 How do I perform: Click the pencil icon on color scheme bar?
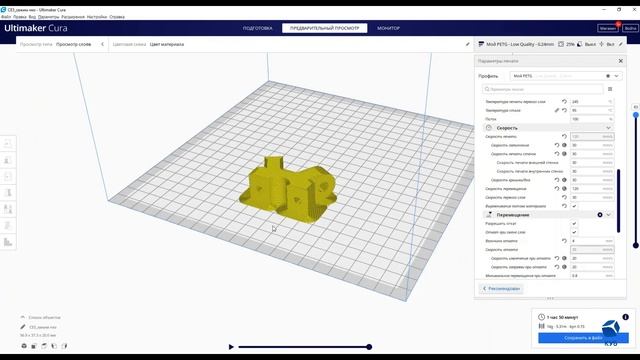467,44
